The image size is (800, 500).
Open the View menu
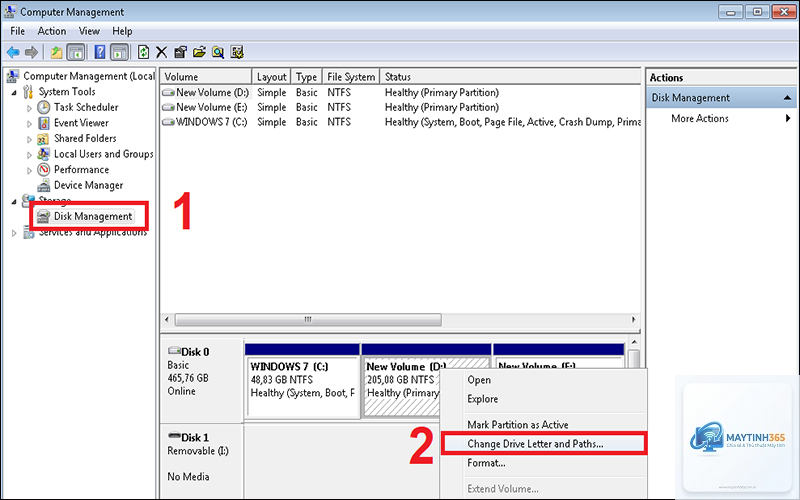[89, 31]
